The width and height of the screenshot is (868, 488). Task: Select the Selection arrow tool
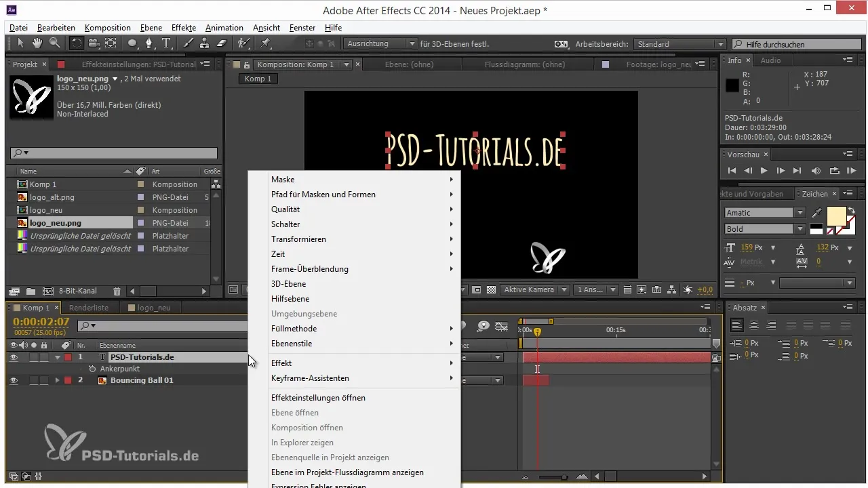click(20, 43)
